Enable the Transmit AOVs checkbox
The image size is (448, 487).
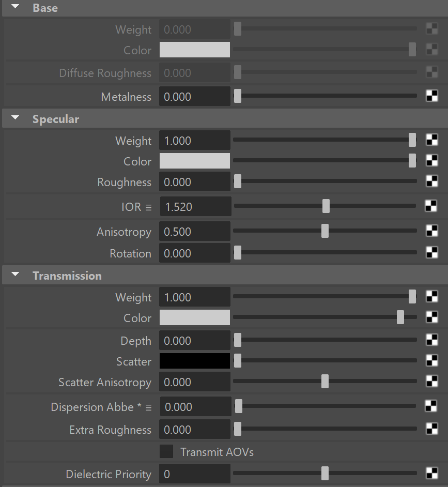[166, 452]
